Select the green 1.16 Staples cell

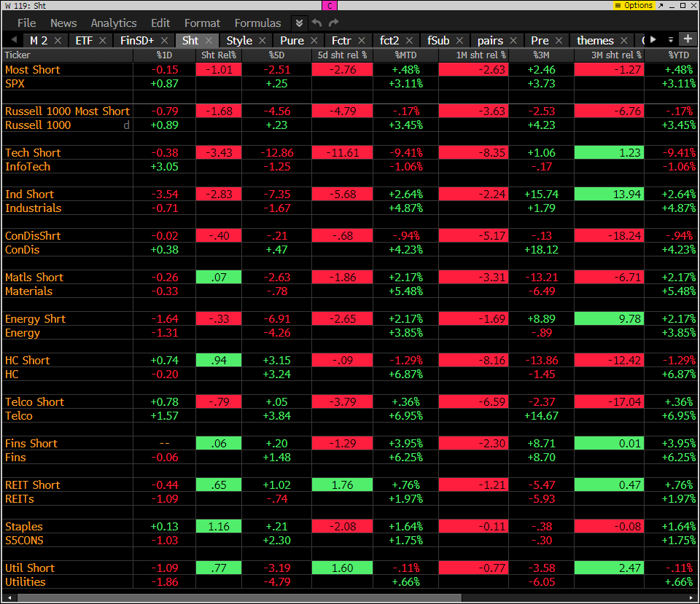click(x=218, y=526)
